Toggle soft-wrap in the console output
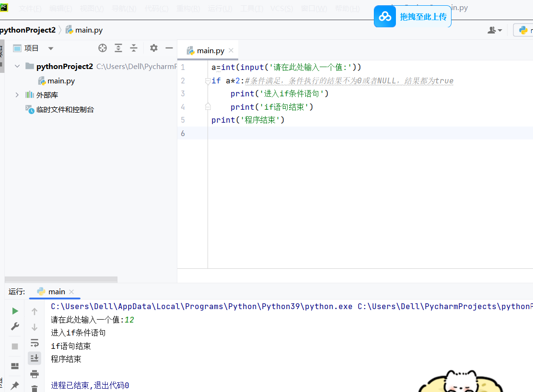The image size is (533, 392). [x=35, y=343]
